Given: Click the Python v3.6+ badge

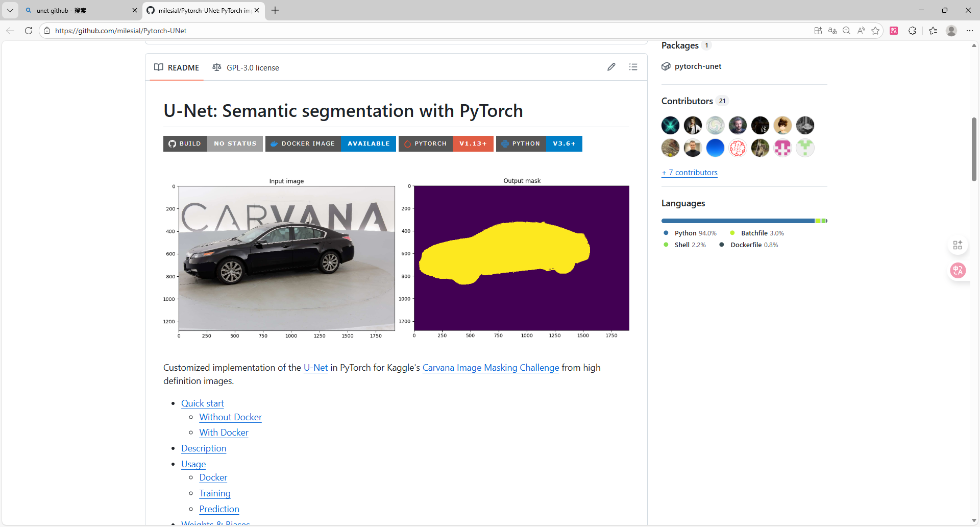Looking at the screenshot, I should [x=539, y=143].
